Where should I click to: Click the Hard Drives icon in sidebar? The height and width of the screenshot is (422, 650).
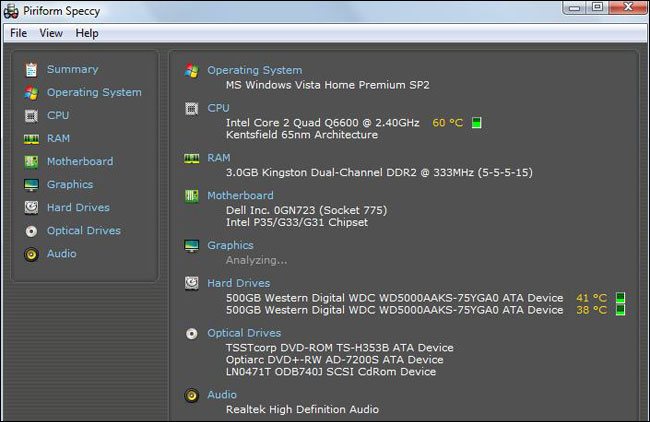click(31, 208)
